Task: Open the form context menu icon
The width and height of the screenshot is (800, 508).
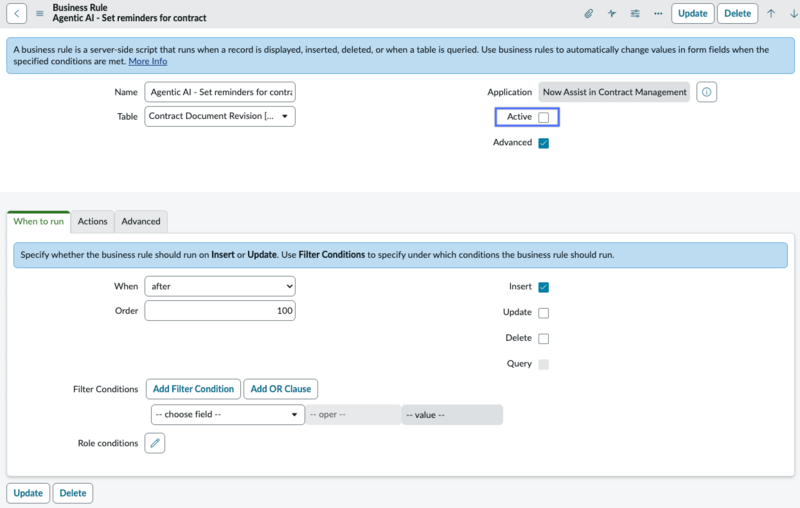Action: 39,14
